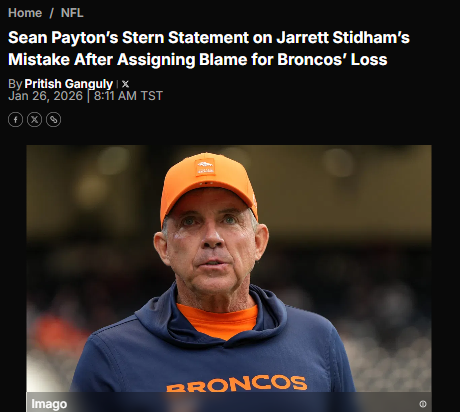Open the author's X profile icon

click(x=125, y=84)
